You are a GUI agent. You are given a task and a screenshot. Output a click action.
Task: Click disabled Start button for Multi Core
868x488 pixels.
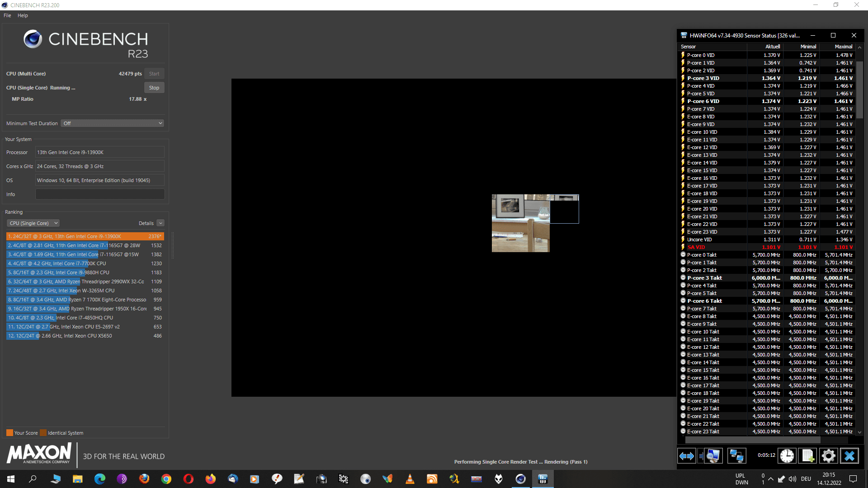154,74
